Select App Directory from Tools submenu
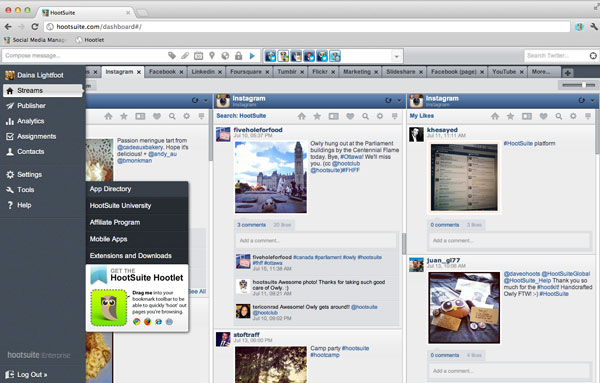This screenshot has width=600, height=383. click(137, 189)
